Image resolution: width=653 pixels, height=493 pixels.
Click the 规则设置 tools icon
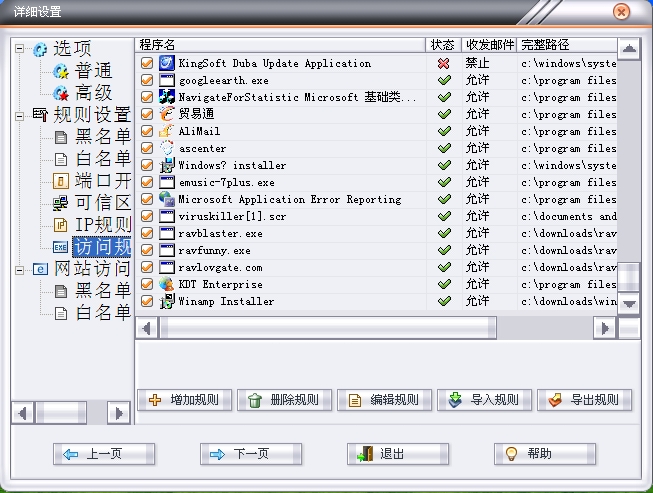[x=40, y=115]
